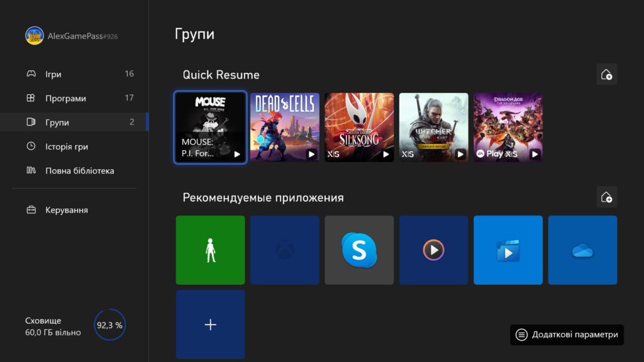Screen dimensions: 644x362
Task: Click the plus tile to add apps
Action: click(210, 324)
